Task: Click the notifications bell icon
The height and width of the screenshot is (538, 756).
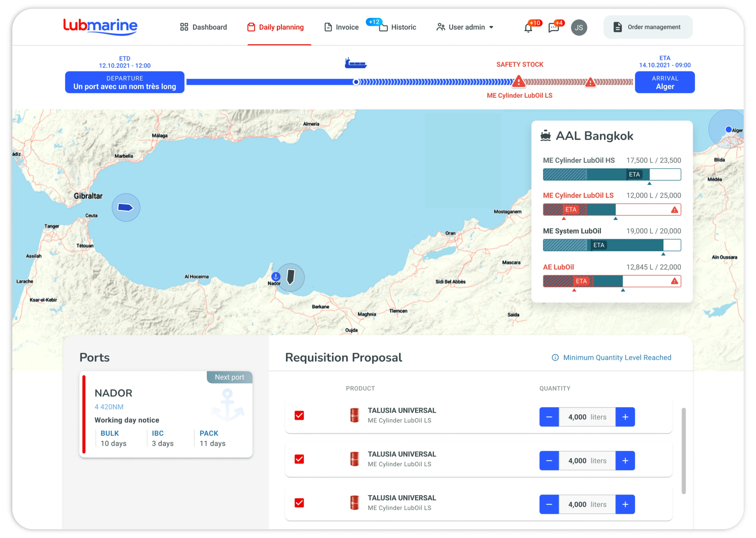Action: click(x=528, y=28)
